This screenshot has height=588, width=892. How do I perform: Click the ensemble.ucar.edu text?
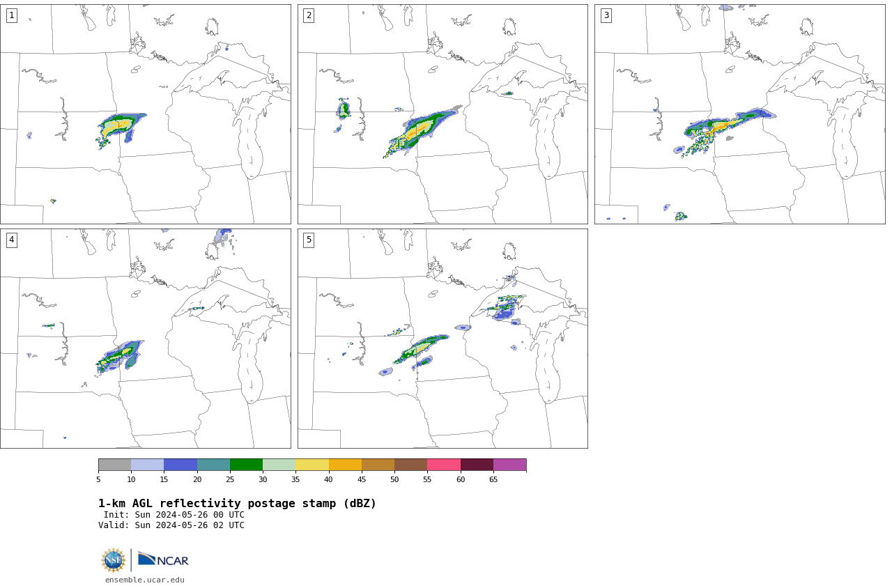[x=145, y=580]
